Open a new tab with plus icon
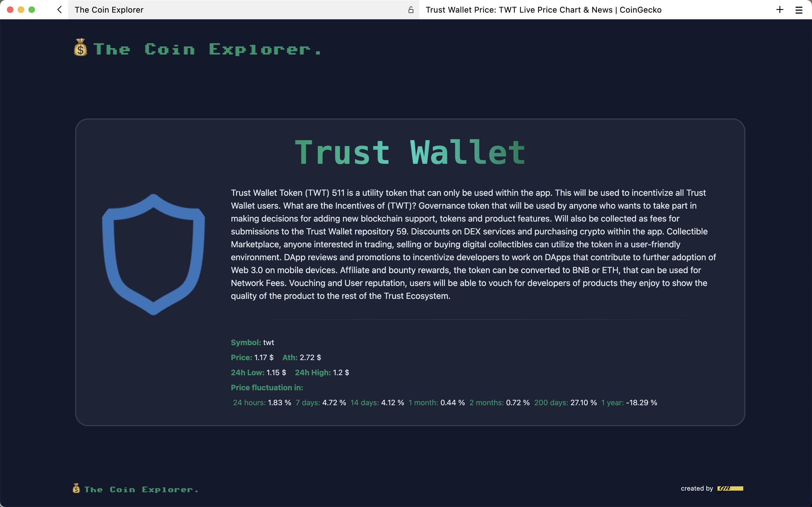Screen dimensions: 812x507 pos(780,10)
